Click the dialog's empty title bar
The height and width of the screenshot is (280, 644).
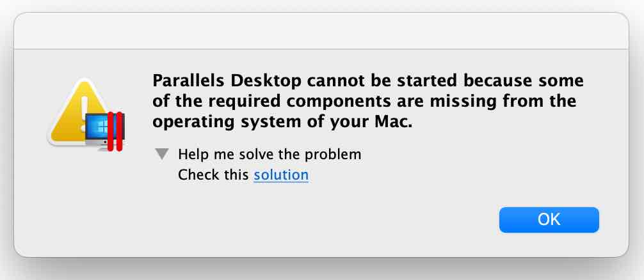(x=321, y=29)
